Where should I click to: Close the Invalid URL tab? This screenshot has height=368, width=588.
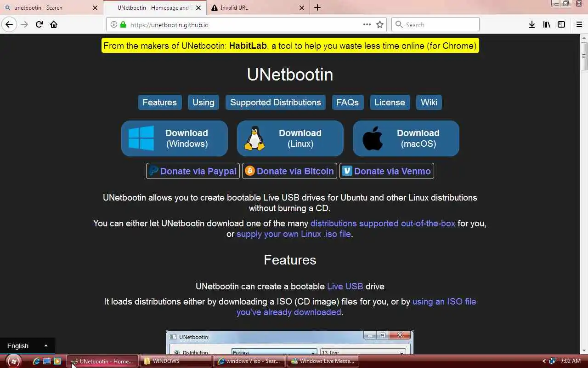[x=302, y=7]
